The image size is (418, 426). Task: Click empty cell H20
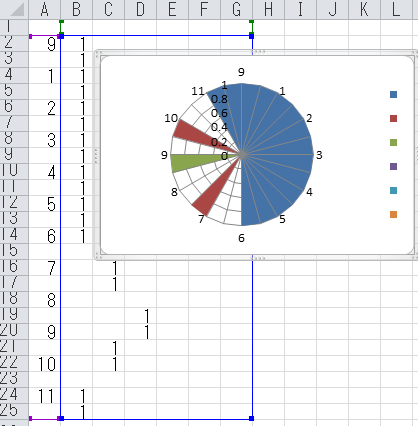pos(268,331)
